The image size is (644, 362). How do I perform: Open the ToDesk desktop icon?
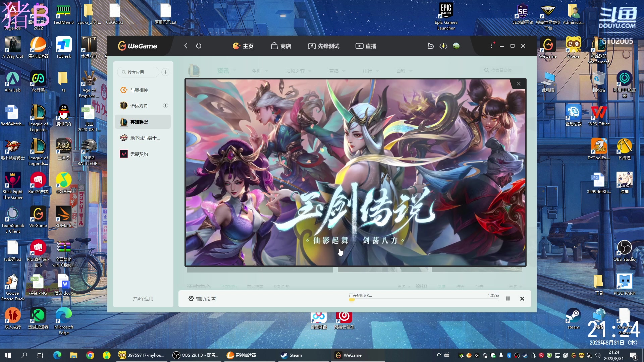(63, 47)
